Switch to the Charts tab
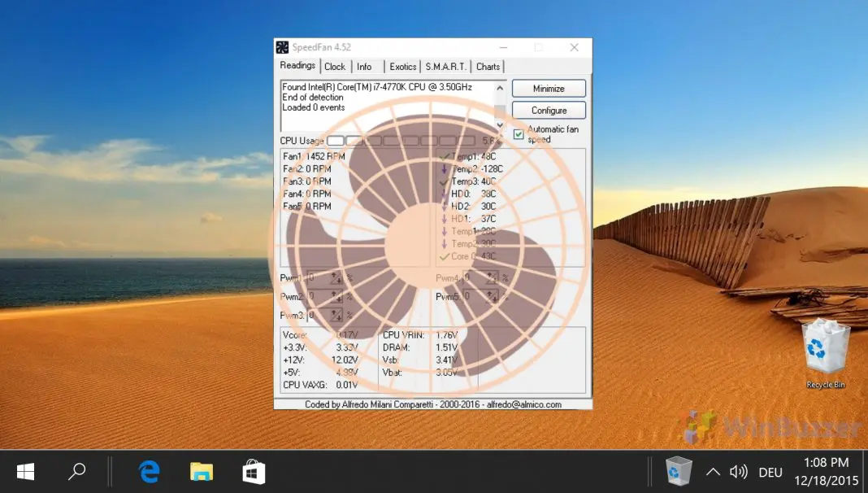The width and height of the screenshot is (868, 493). click(x=488, y=67)
